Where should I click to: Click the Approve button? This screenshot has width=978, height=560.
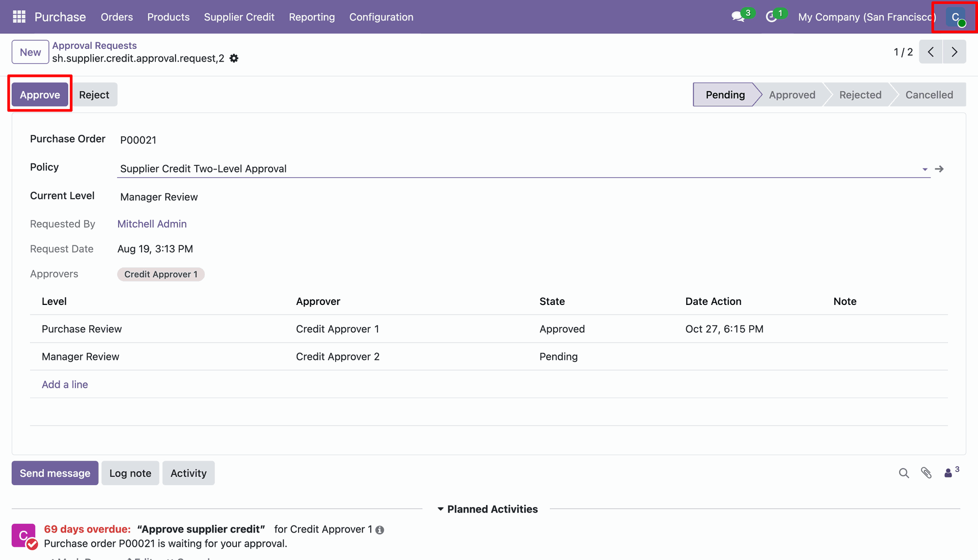40,95
